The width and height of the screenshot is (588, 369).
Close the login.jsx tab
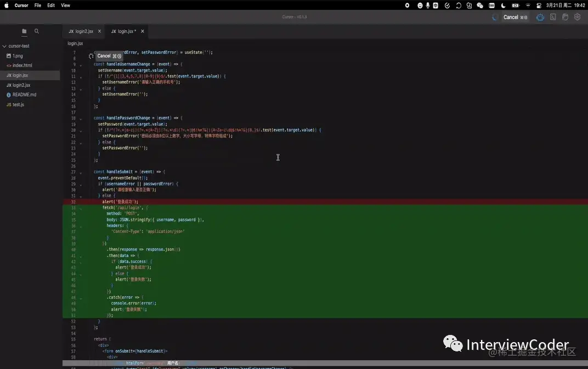click(x=143, y=31)
